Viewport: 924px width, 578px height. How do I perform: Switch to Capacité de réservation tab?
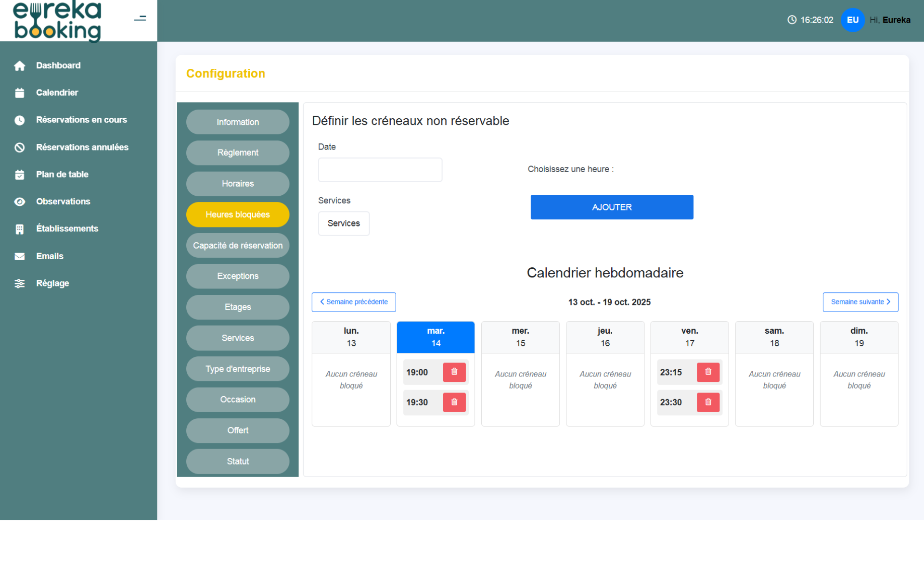[x=238, y=246]
